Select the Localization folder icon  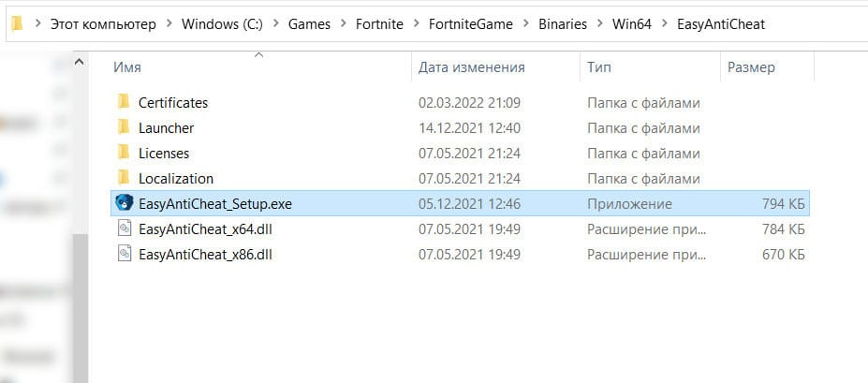(x=123, y=178)
